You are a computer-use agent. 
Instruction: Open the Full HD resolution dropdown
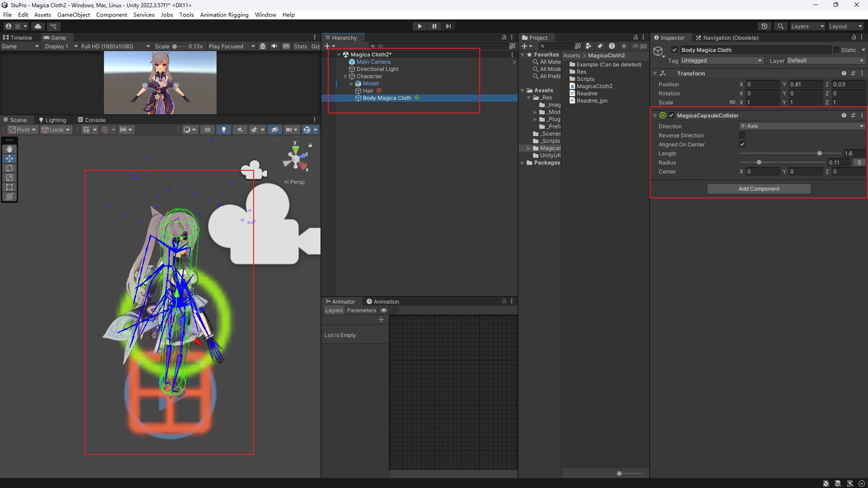pyautogui.click(x=115, y=46)
